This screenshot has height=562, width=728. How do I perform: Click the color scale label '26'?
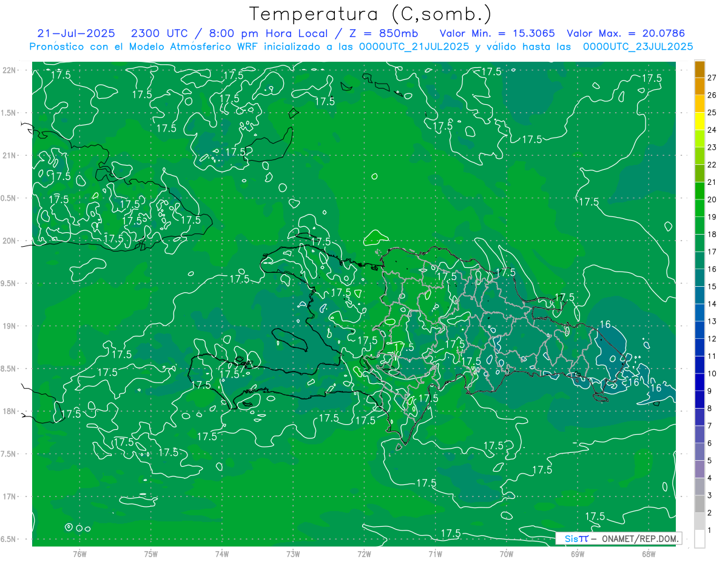point(712,95)
